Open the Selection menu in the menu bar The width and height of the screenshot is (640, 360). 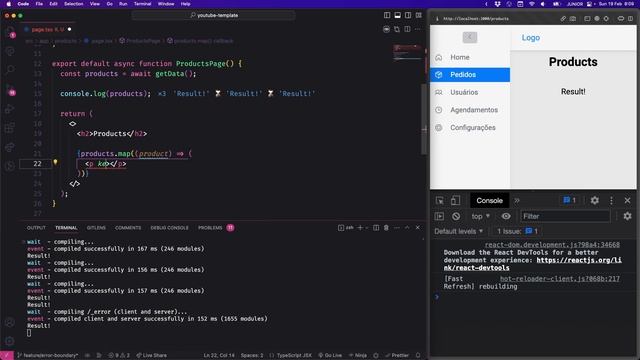73,4
